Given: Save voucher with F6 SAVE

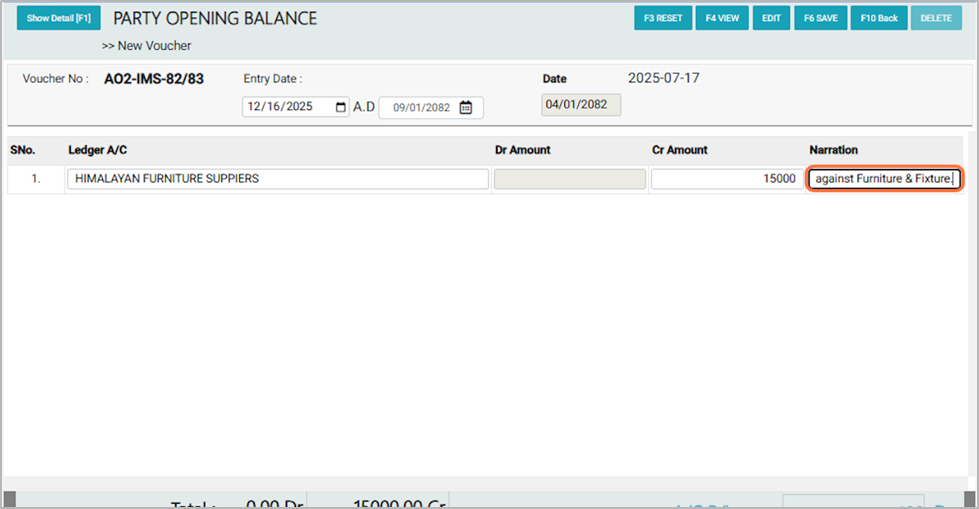Looking at the screenshot, I should [x=820, y=19].
